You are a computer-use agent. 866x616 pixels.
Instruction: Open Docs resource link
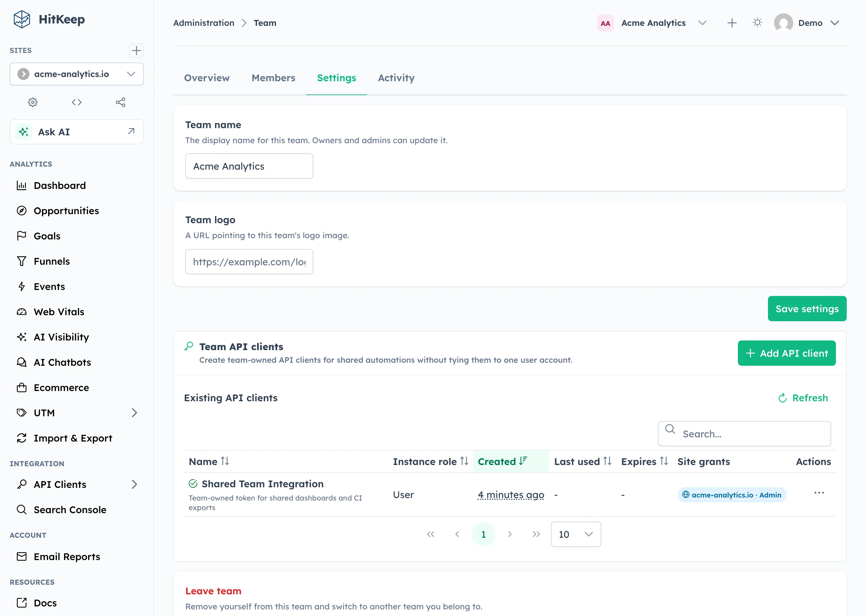[x=77, y=603]
